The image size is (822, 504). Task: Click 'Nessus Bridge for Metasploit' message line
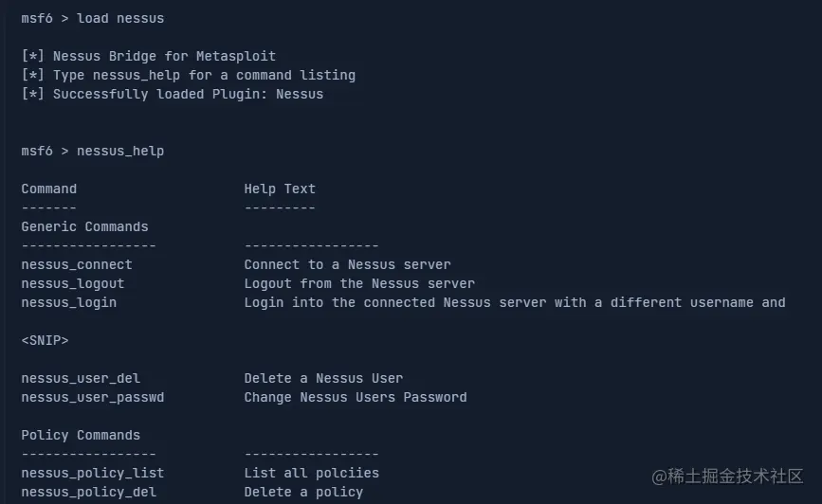[164, 56]
